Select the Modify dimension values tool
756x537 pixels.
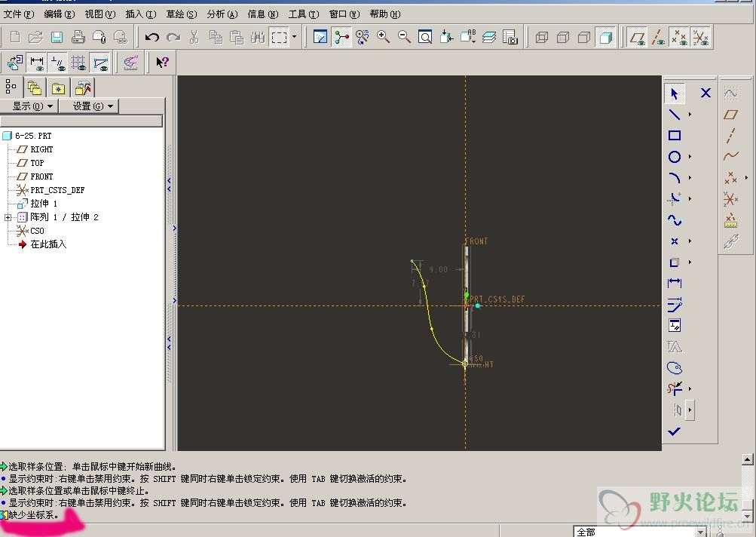[x=675, y=305]
